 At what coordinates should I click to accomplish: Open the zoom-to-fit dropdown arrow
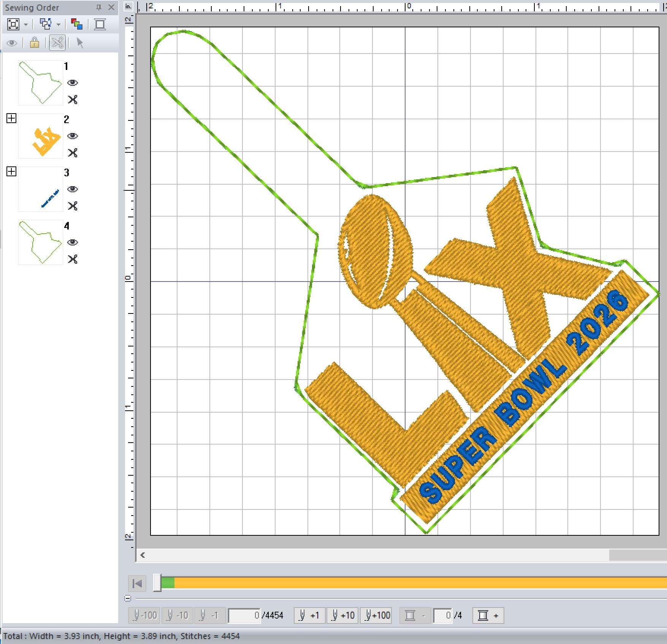[x=26, y=25]
